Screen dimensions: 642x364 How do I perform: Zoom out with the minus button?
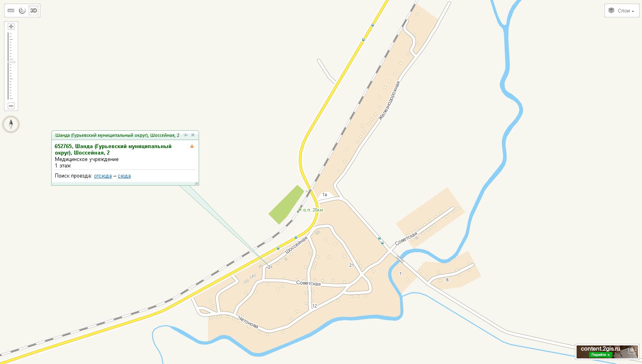11,106
